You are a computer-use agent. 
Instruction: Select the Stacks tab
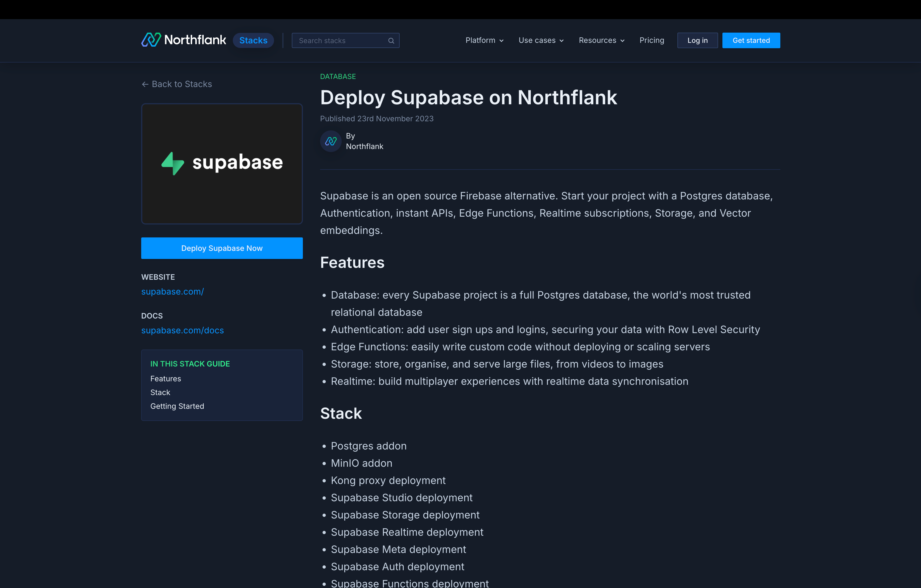click(x=253, y=40)
